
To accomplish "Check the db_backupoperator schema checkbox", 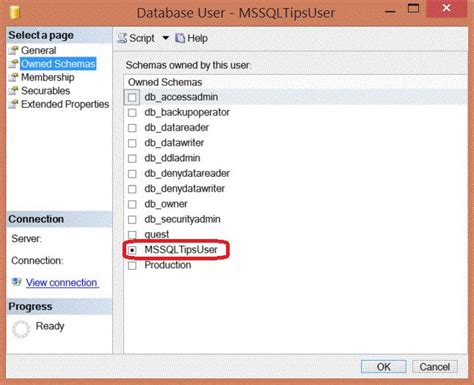I will [x=132, y=113].
